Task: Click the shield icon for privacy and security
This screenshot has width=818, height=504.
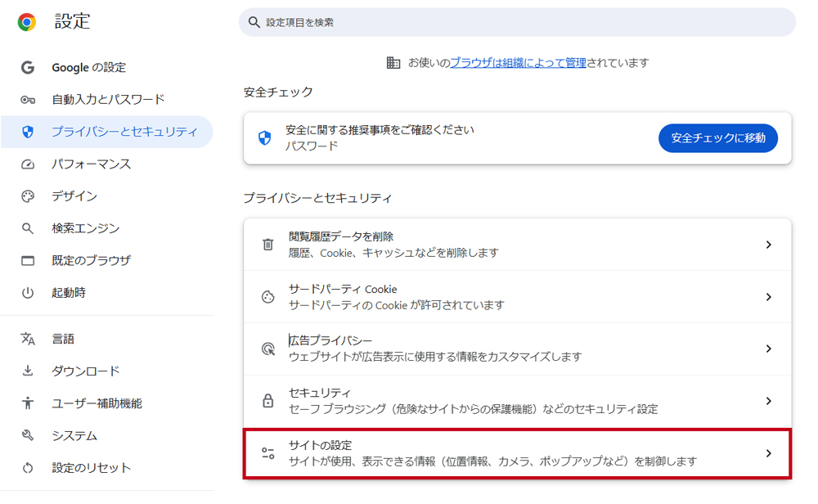Action: point(28,132)
